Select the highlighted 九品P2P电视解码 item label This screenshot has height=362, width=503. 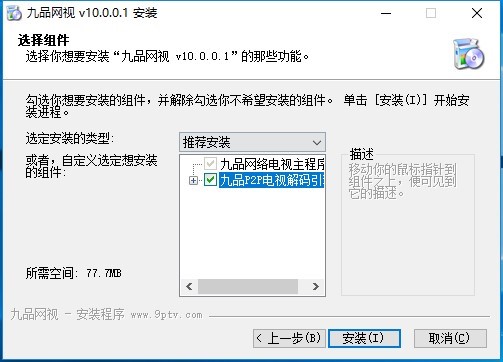(271, 180)
